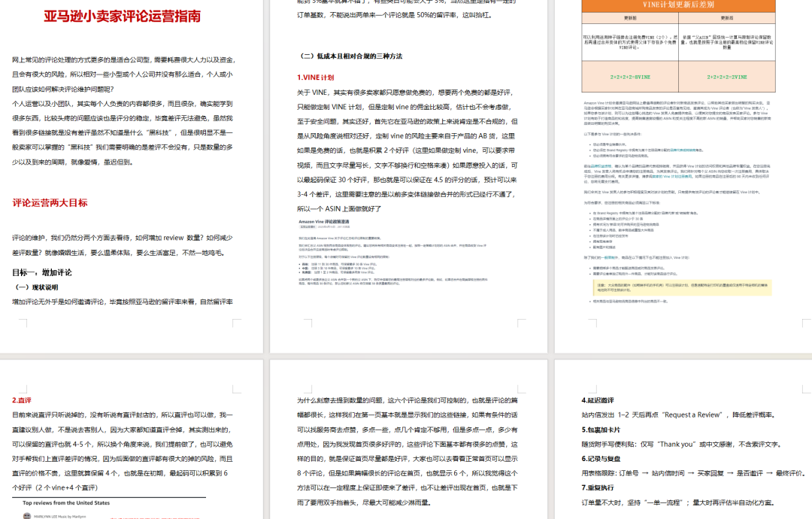The image size is (812, 519).
Task: Select the 4.延迟邀评 heading
Action: (x=601, y=400)
